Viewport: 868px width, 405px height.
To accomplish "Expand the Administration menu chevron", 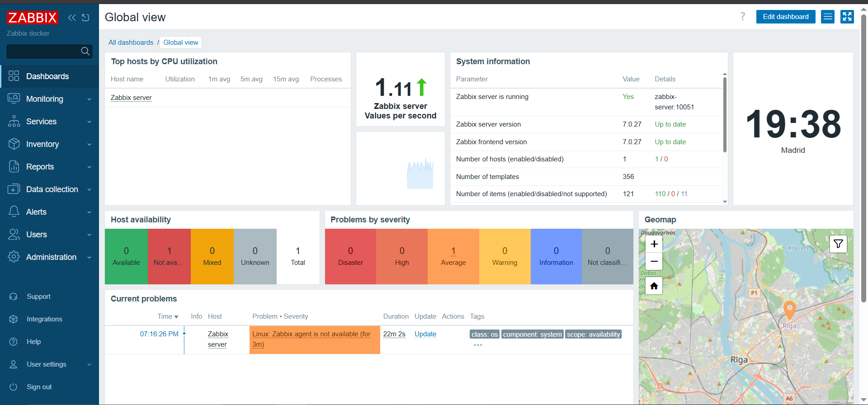I will pyautogui.click(x=90, y=257).
